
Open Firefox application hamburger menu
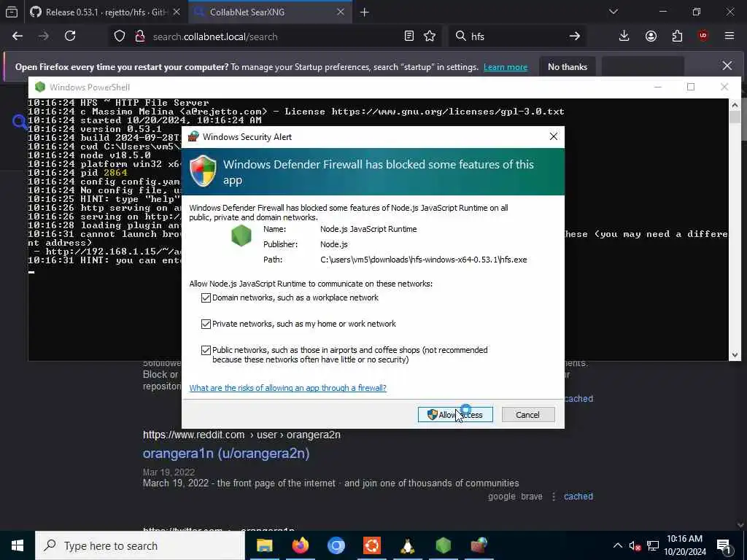729,36
